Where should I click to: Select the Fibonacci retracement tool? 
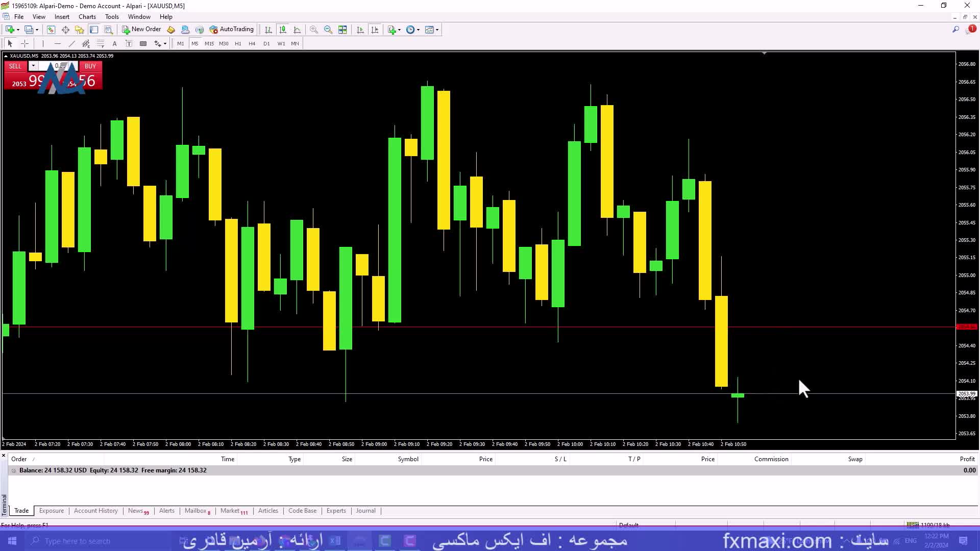click(100, 43)
